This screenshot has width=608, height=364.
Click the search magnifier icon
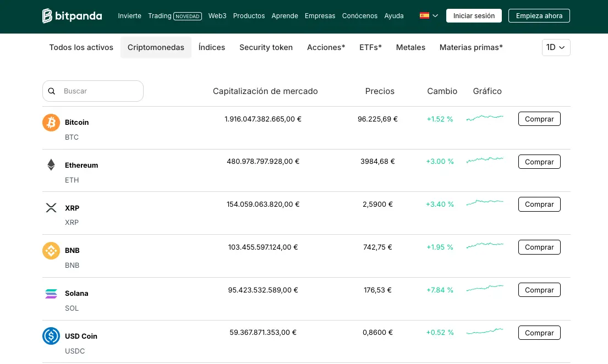pos(52,91)
